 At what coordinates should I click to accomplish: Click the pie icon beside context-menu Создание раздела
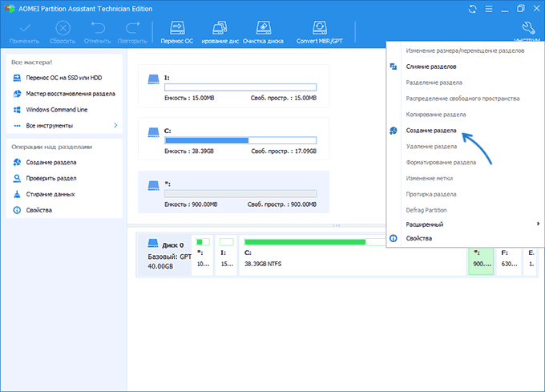394,131
